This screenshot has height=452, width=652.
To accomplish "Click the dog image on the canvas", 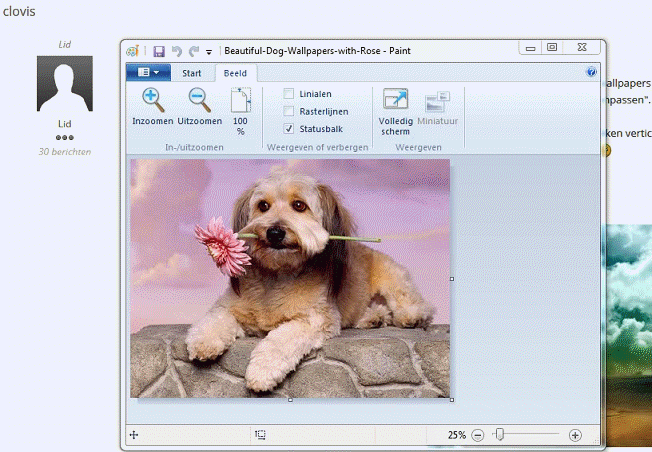I will 290,278.
